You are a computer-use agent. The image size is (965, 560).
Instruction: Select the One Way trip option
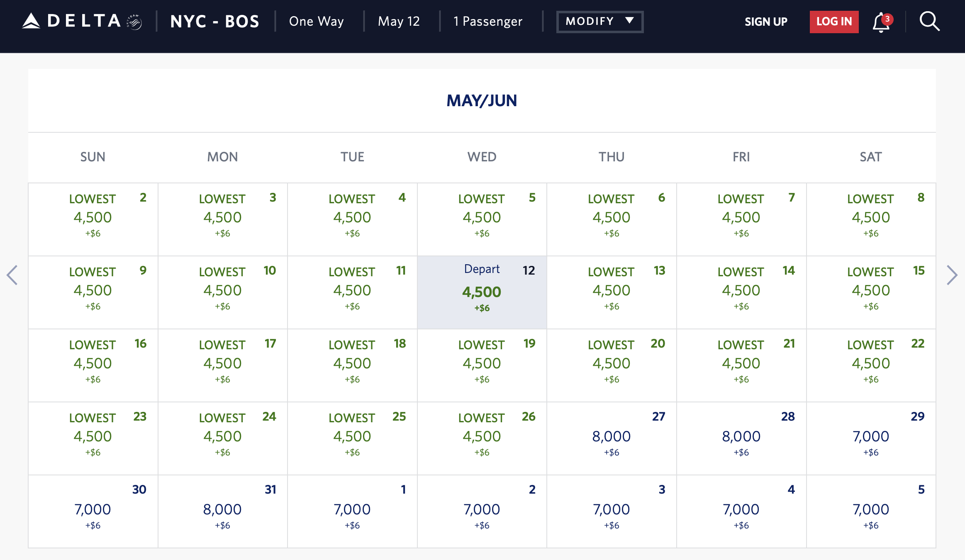coord(317,21)
